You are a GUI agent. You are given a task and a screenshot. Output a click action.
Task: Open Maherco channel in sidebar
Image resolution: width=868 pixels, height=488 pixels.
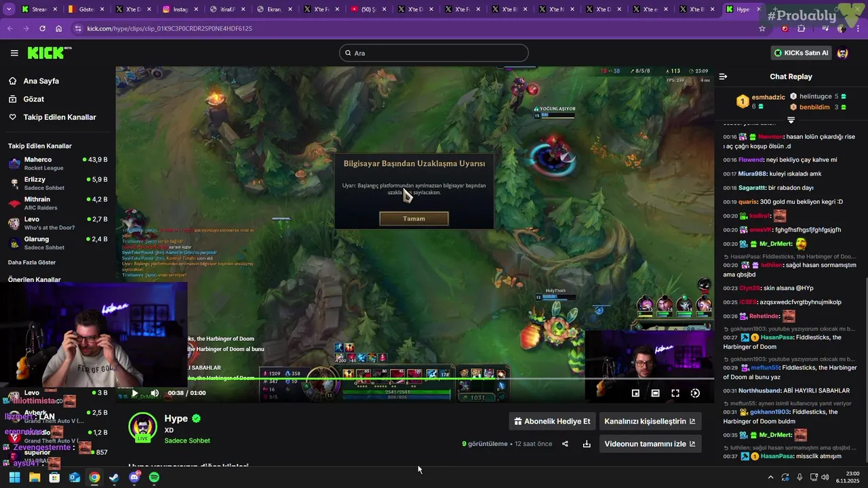pos(58,163)
